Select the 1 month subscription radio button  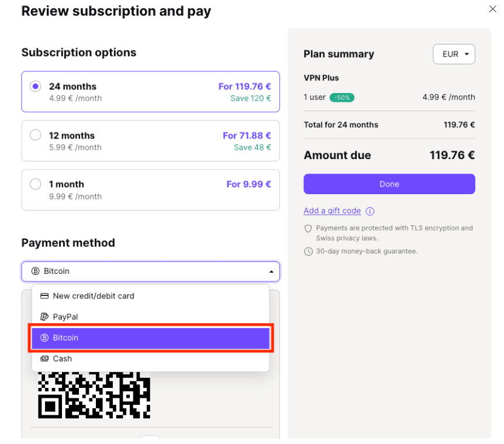coord(35,184)
